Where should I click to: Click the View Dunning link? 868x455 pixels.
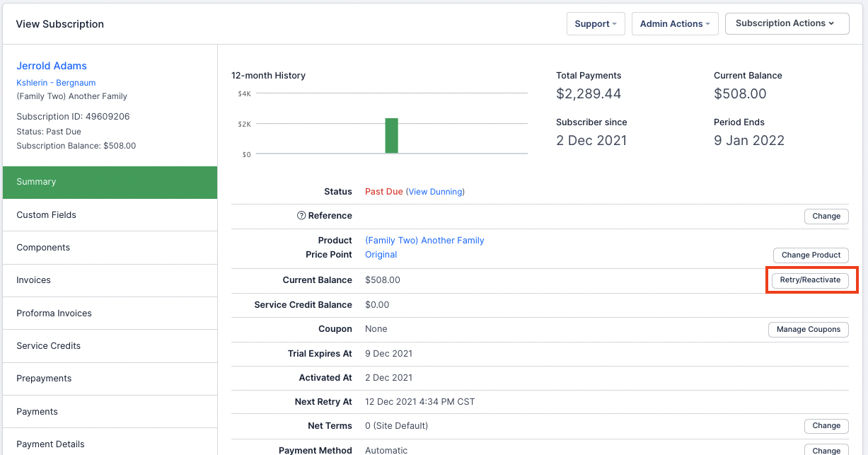pos(436,192)
